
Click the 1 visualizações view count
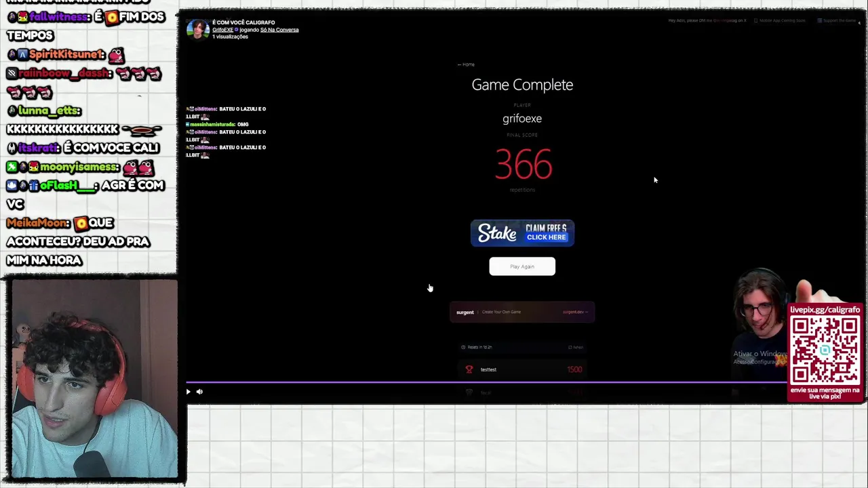[230, 37]
